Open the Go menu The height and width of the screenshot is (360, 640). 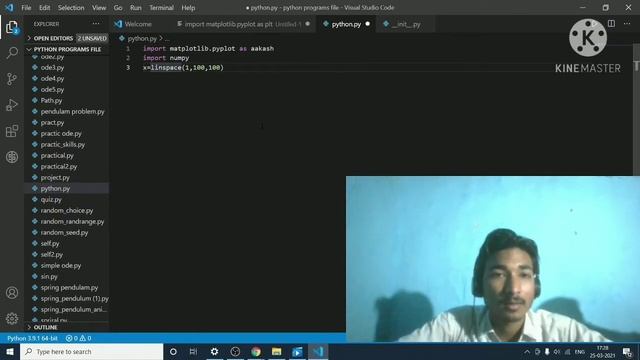(x=118, y=7)
